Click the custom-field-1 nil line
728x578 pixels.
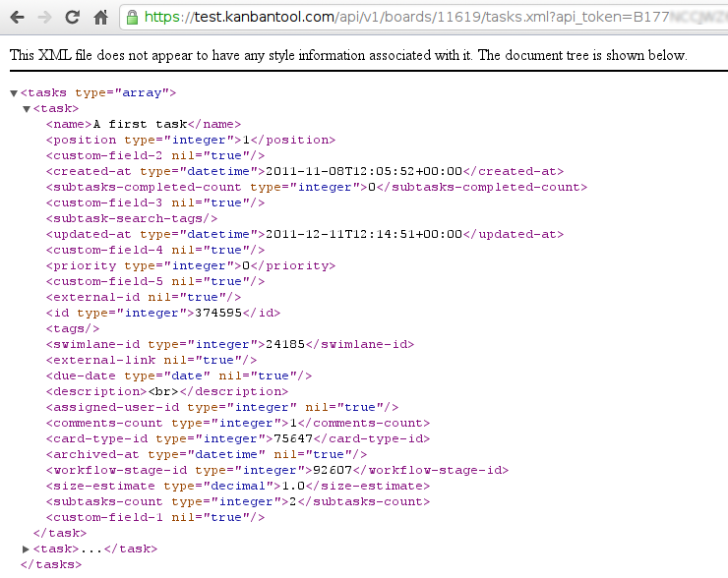[155, 518]
